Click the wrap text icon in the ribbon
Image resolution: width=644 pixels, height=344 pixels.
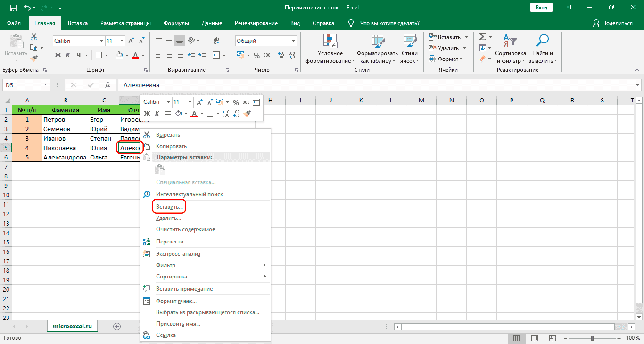(x=216, y=41)
